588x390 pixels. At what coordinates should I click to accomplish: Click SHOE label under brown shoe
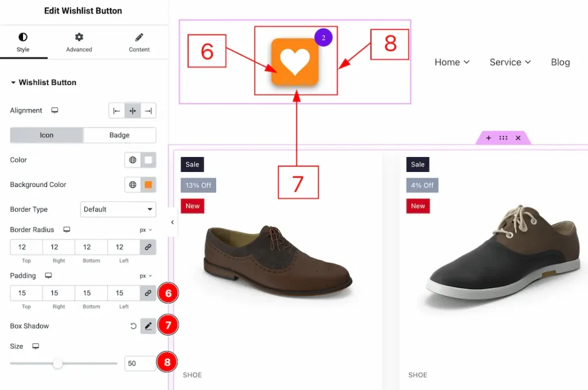(x=192, y=375)
